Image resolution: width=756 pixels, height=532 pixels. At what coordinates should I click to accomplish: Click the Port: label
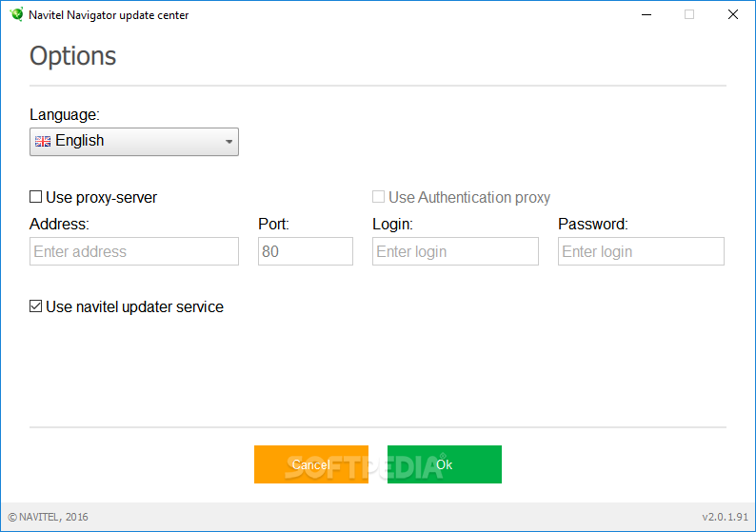point(273,224)
